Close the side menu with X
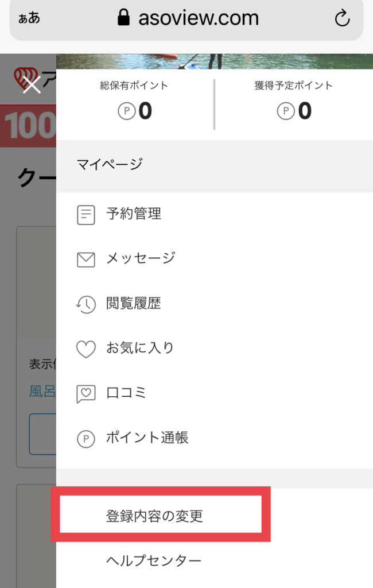373x588 pixels. point(32,84)
